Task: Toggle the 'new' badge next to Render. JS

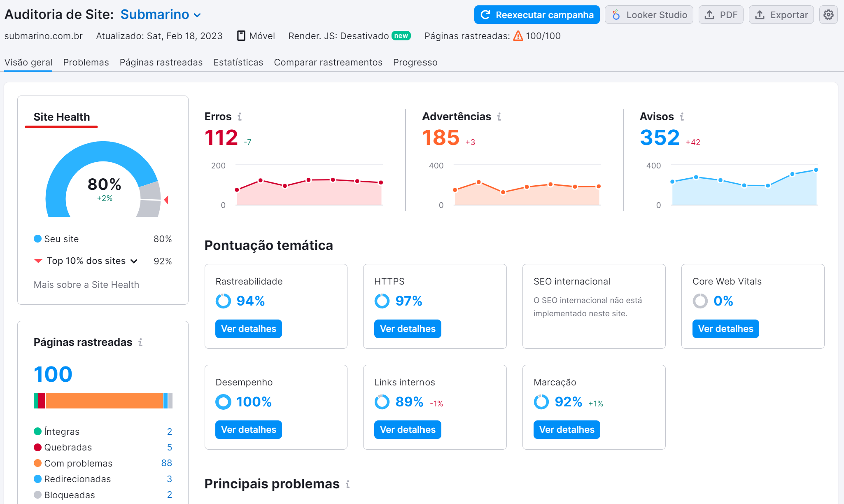Action: tap(401, 36)
